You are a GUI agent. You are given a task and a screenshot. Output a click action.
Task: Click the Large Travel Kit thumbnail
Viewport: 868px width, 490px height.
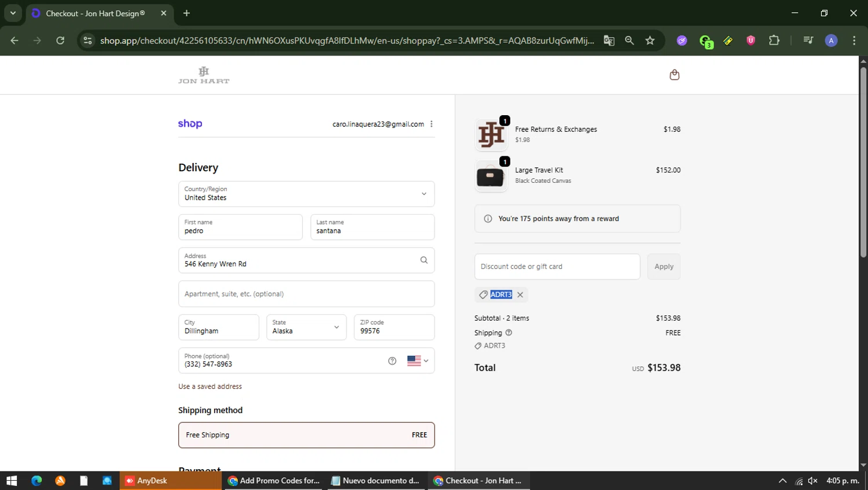click(491, 176)
